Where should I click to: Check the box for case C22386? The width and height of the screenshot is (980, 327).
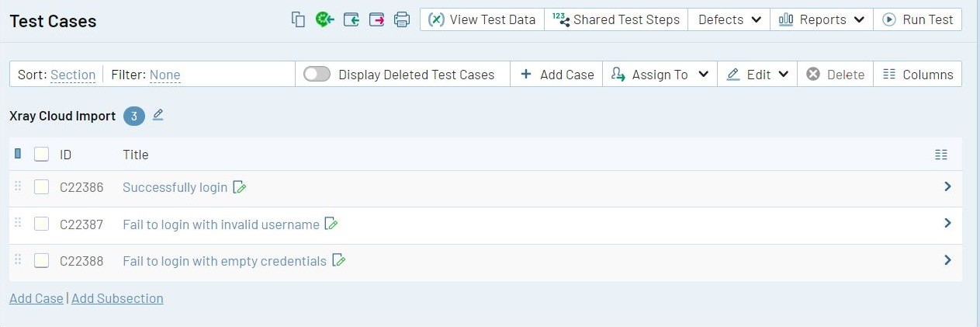pos(42,187)
